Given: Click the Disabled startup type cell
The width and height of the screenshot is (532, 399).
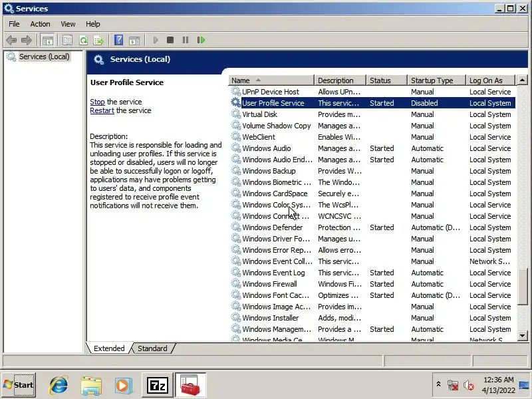Looking at the screenshot, I should tap(424, 103).
